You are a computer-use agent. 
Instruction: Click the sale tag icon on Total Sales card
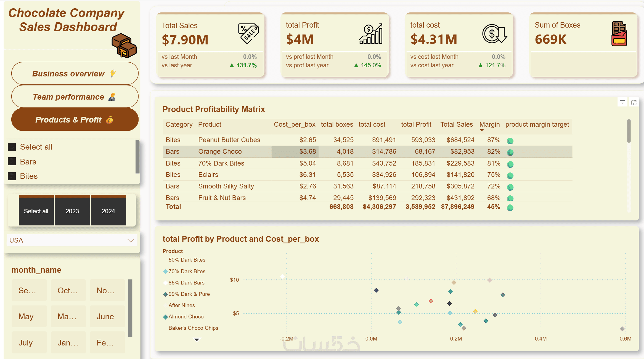pyautogui.click(x=248, y=33)
